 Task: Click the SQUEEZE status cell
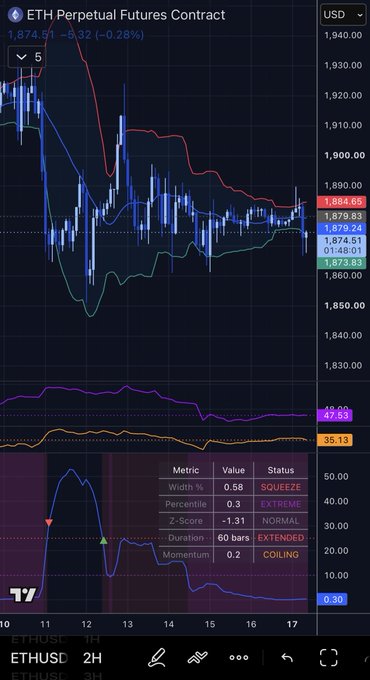click(280, 487)
